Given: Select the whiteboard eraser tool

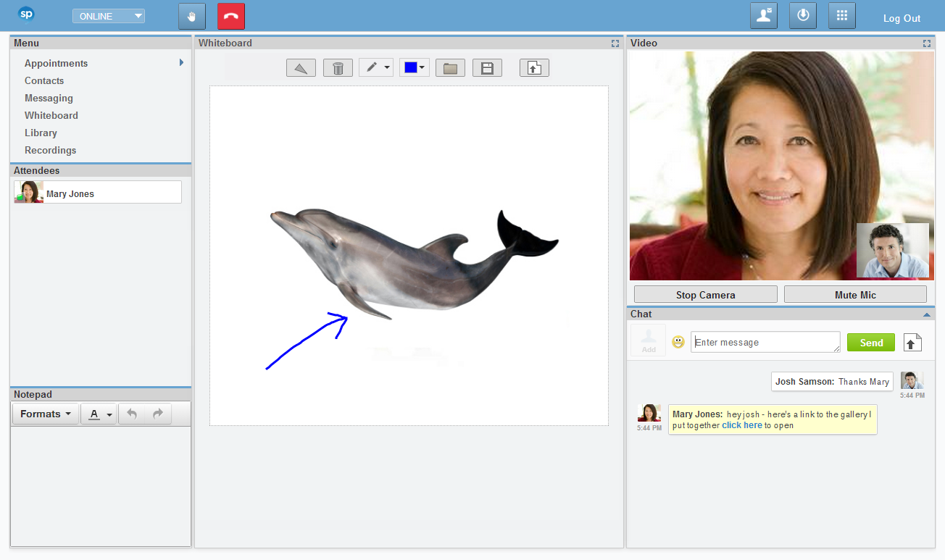Looking at the screenshot, I should pos(301,68).
